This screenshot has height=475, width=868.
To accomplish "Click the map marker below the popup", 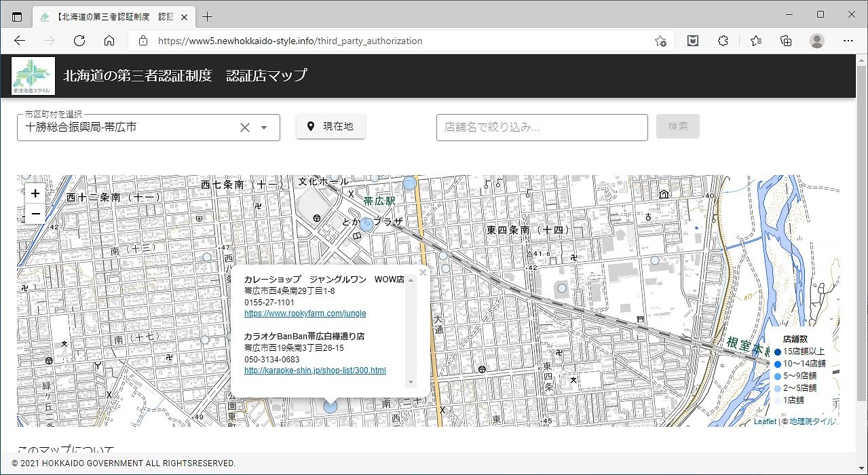I will [331, 406].
